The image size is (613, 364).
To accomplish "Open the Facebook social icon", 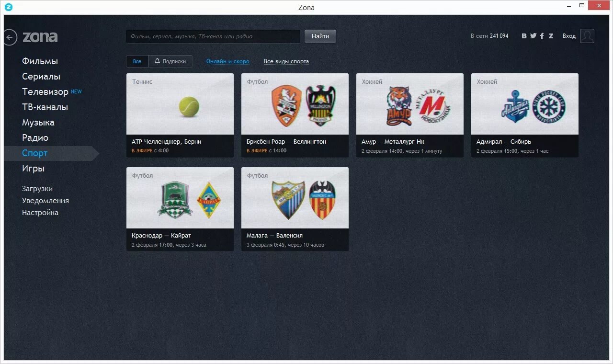I will point(542,36).
